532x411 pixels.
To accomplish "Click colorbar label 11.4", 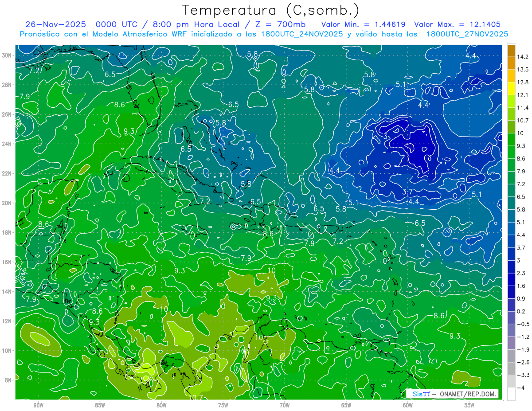I will 523,108.
